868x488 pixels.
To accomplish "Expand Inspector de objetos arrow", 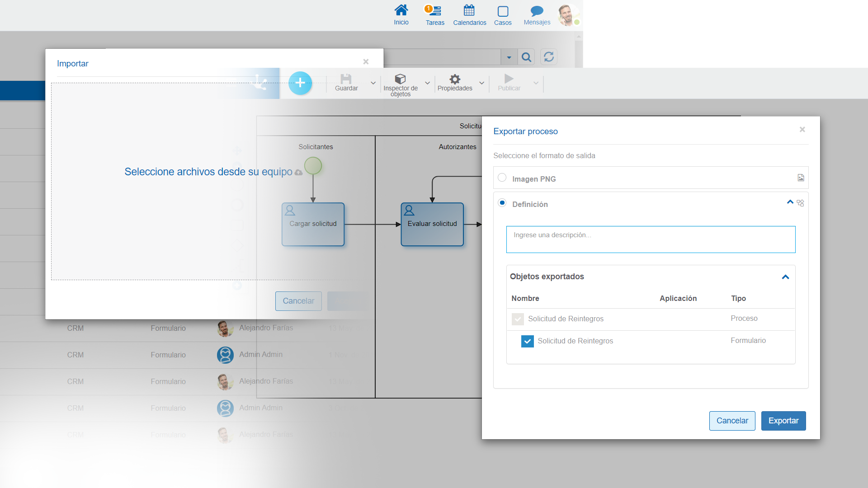I will (427, 83).
